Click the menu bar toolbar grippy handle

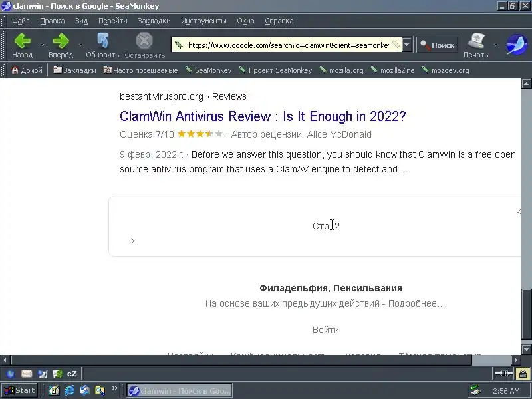[3, 21]
